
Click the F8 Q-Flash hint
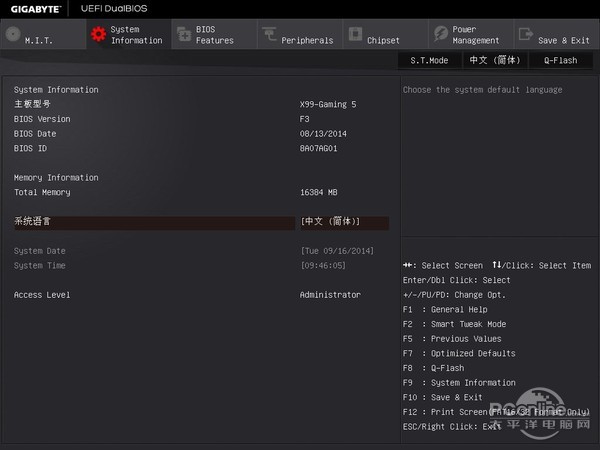point(434,368)
